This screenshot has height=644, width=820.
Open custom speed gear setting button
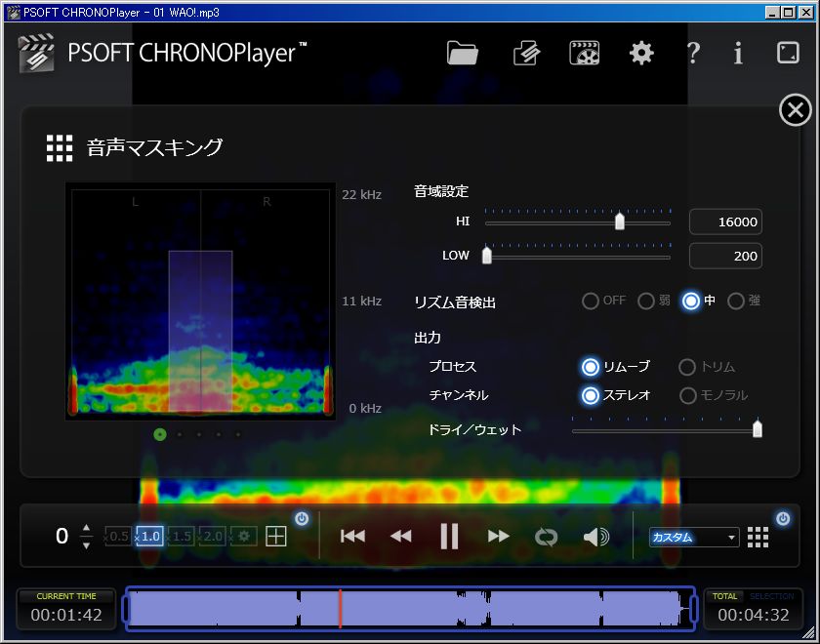244,537
